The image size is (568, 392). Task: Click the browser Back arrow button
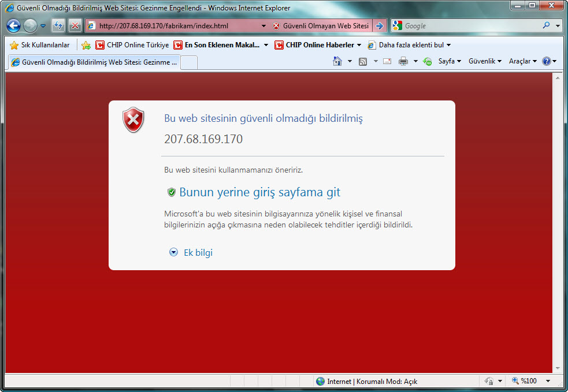click(14, 26)
